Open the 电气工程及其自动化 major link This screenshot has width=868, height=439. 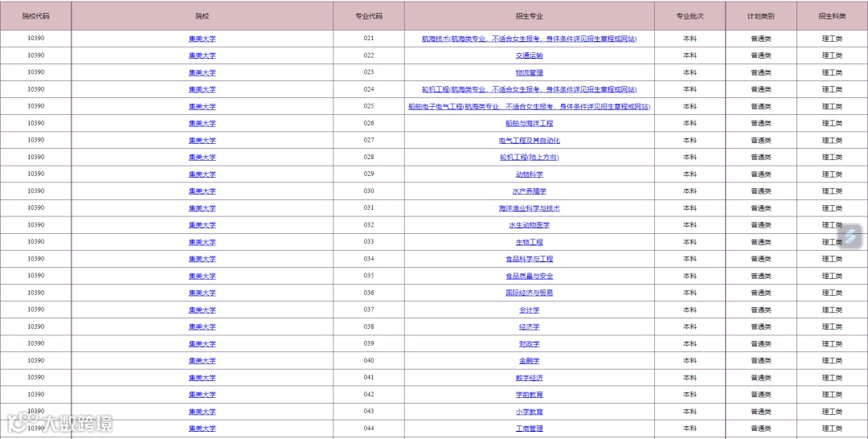[529, 141]
